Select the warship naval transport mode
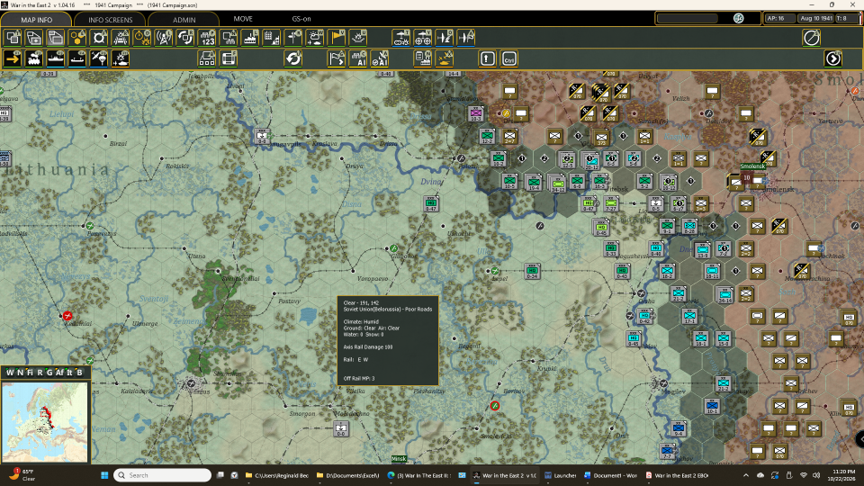The height and width of the screenshot is (486, 864). click(56, 58)
